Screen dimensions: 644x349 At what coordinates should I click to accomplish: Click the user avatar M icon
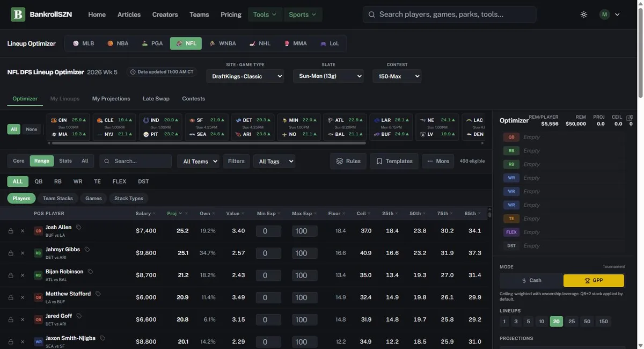(x=605, y=14)
